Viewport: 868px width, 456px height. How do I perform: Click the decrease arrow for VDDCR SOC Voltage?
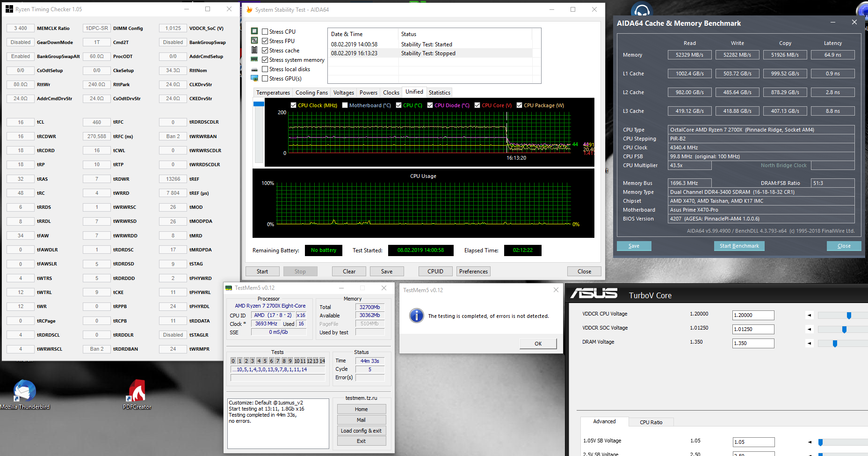pyautogui.click(x=810, y=329)
